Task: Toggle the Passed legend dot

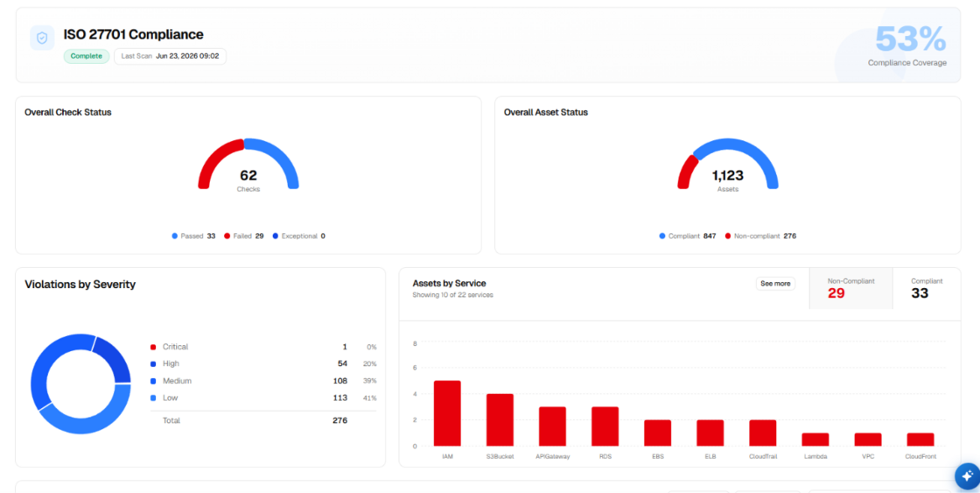Action: tap(175, 236)
